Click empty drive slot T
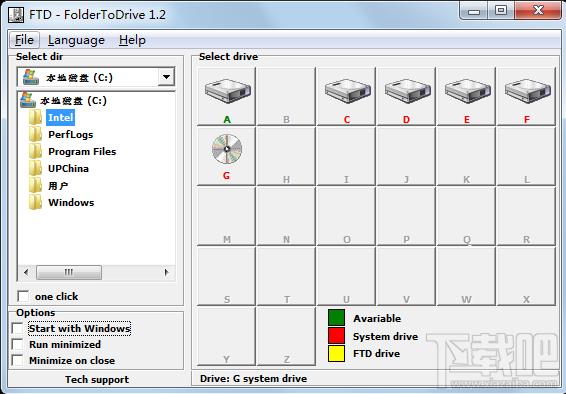Screen dimensions: 566x394 286,276
